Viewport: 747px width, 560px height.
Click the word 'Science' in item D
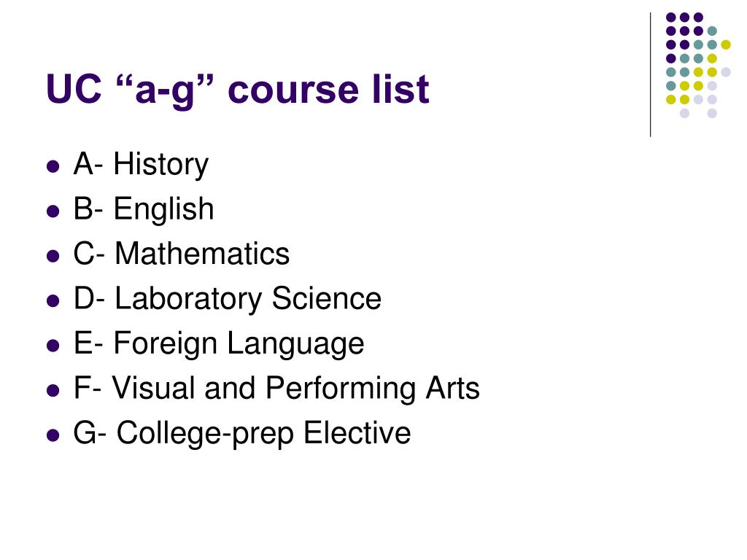pyautogui.click(x=327, y=298)
